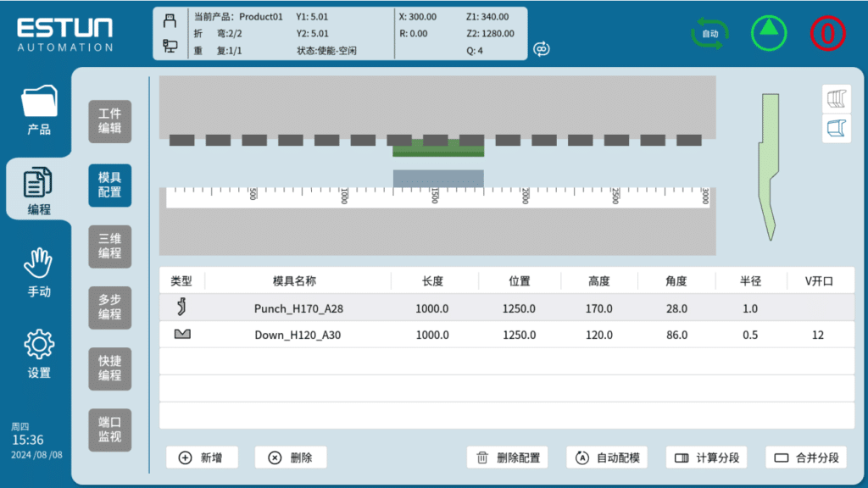
Task: Select the upper 3D view icon
Action: point(837,98)
